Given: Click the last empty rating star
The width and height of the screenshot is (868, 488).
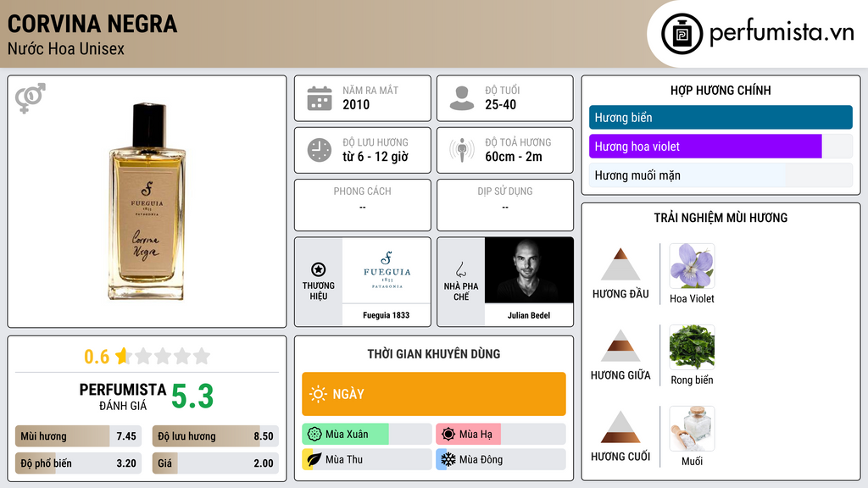Looking at the screenshot, I should [202, 356].
